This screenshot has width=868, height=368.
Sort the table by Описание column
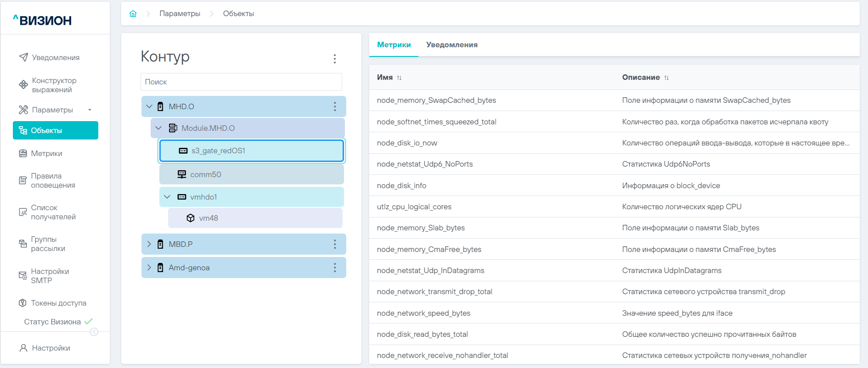[x=666, y=78]
